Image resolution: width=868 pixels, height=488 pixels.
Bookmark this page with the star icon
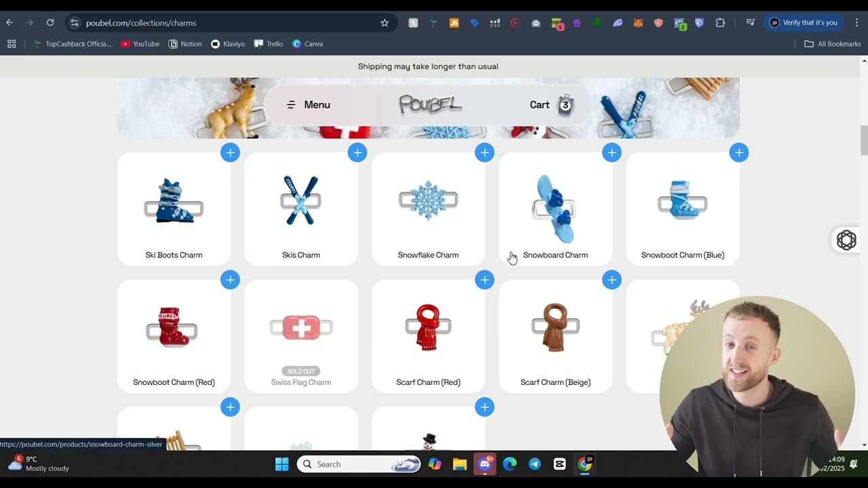pos(384,22)
